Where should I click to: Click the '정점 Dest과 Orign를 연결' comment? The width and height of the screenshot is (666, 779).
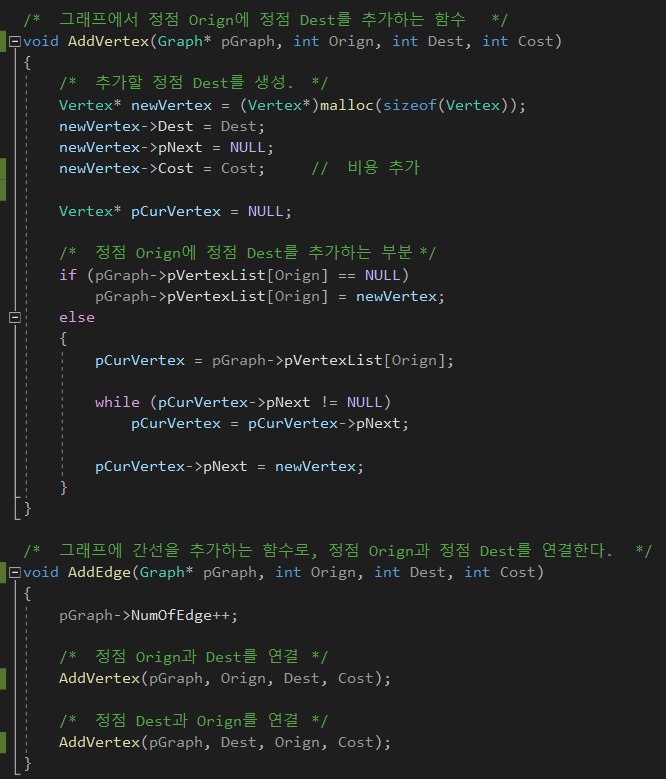(194, 720)
